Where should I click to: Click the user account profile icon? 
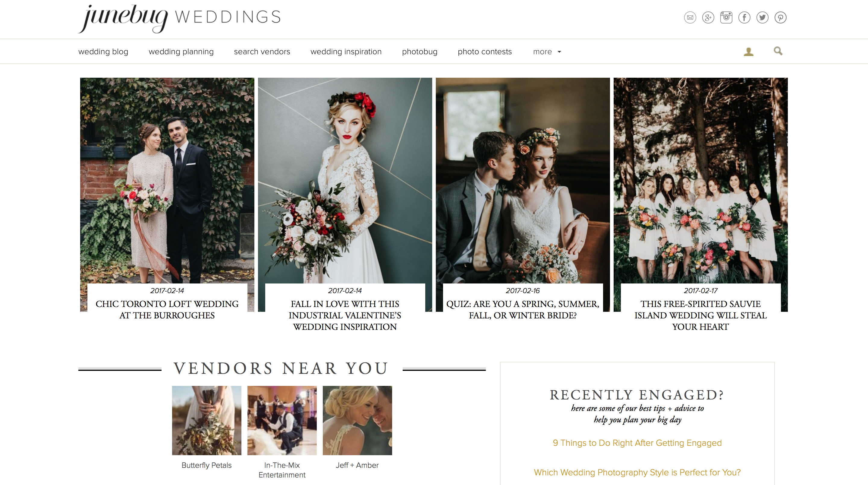click(x=748, y=52)
